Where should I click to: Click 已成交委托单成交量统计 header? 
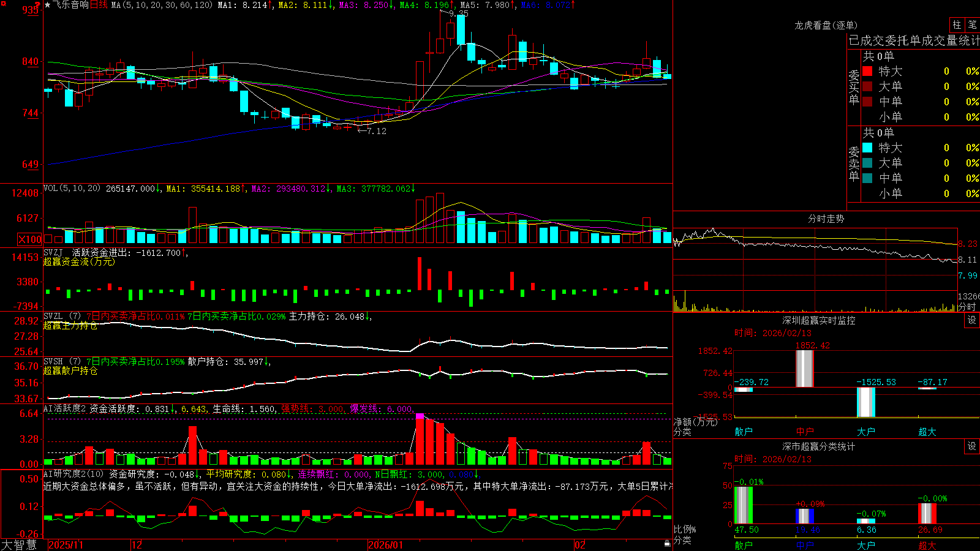914,40
